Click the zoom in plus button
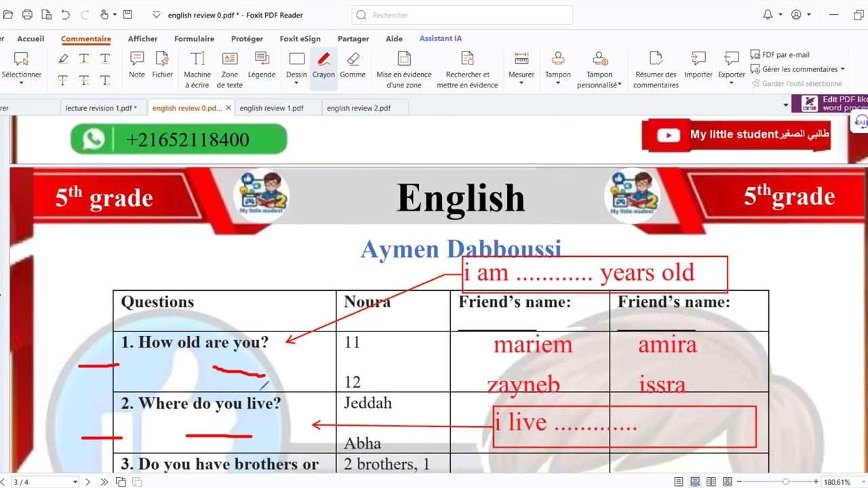 (816, 482)
